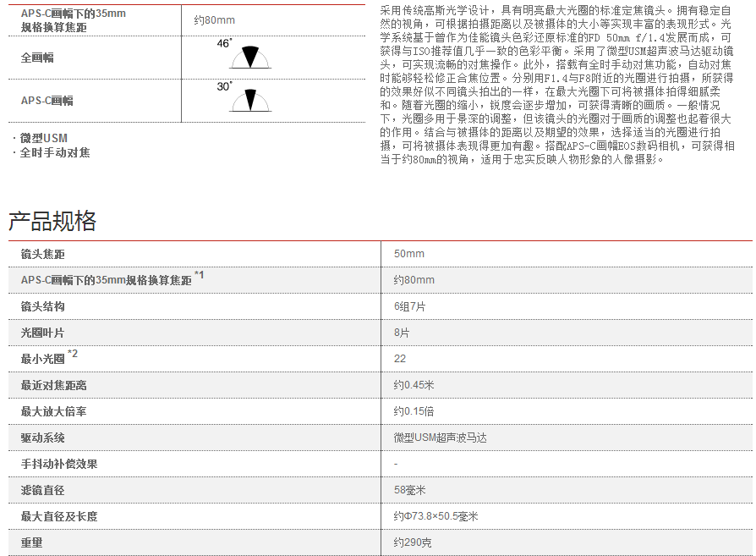Click the lens description paragraph text
756x556 pixels.
(558, 85)
